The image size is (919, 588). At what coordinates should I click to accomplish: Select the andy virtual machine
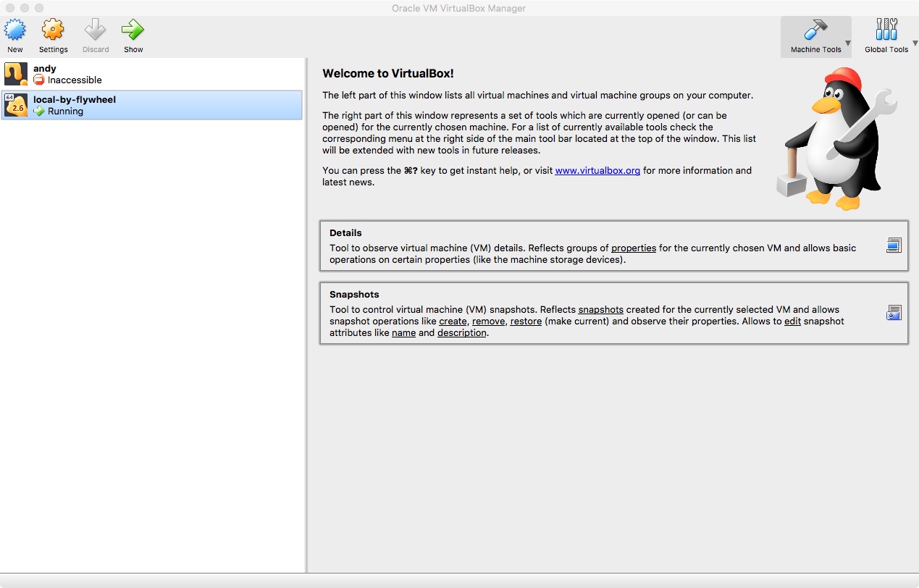151,74
